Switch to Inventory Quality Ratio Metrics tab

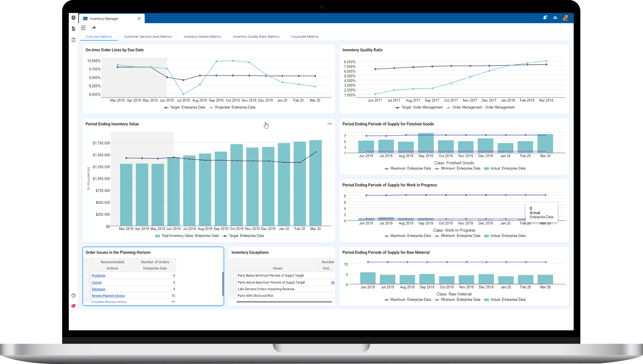click(x=256, y=37)
